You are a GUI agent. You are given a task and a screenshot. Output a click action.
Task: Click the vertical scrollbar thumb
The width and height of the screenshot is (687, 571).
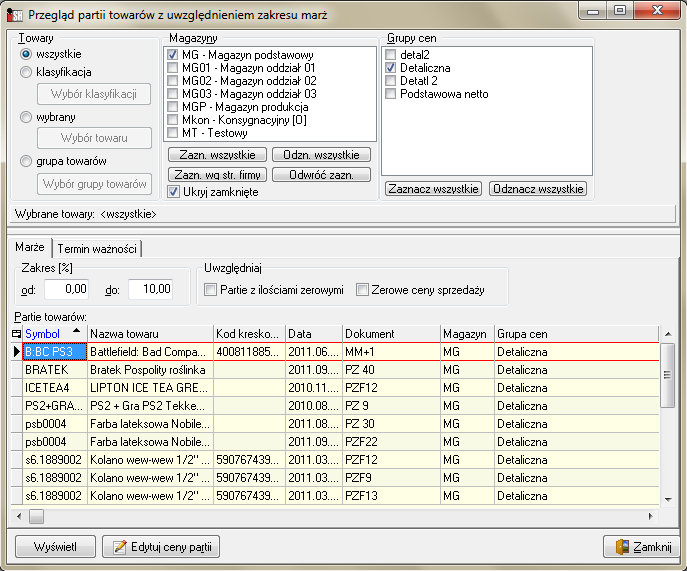[668, 375]
